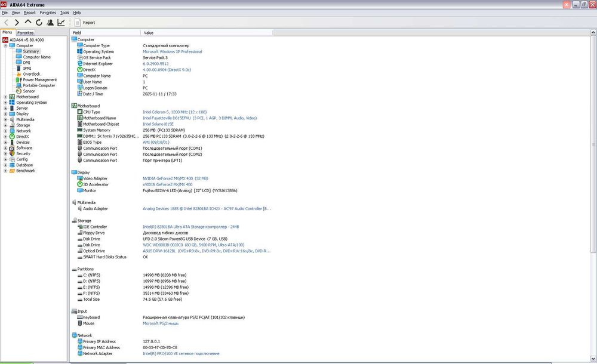
Task: Click the Config icon in tree
Action: [x=12, y=159]
